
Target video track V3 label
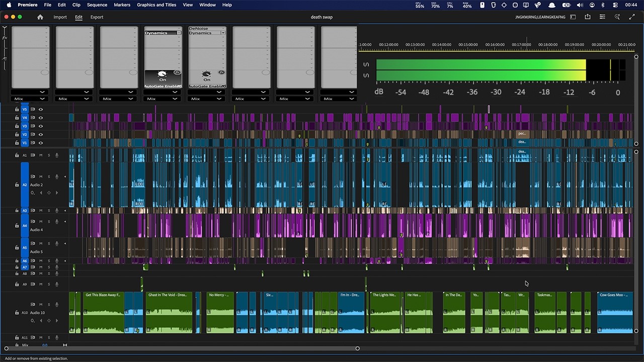tap(25, 126)
